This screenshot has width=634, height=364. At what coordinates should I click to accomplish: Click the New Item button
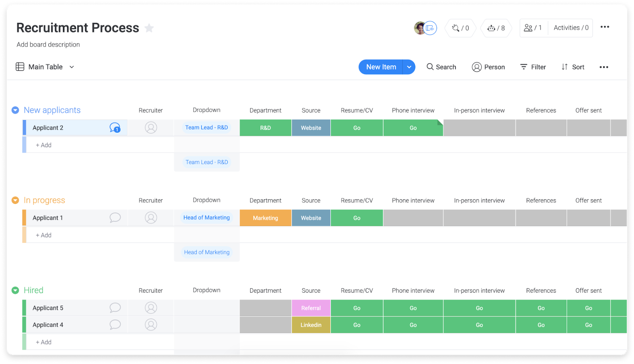pos(381,67)
